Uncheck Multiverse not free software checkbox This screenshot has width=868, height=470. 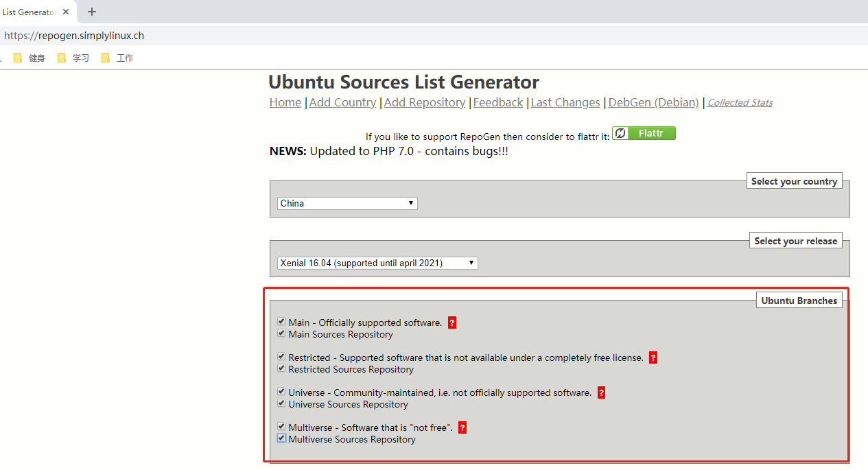[x=281, y=426]
